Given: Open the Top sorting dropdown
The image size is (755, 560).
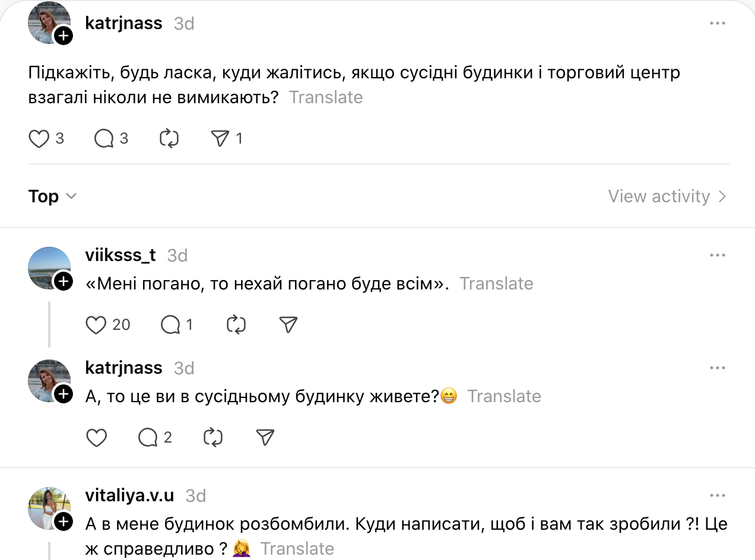Looking at the screenshot, I should [x=52, y=196].
